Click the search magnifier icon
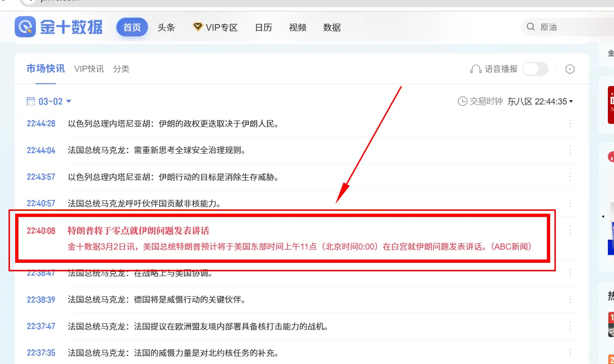 coord(531,27)
